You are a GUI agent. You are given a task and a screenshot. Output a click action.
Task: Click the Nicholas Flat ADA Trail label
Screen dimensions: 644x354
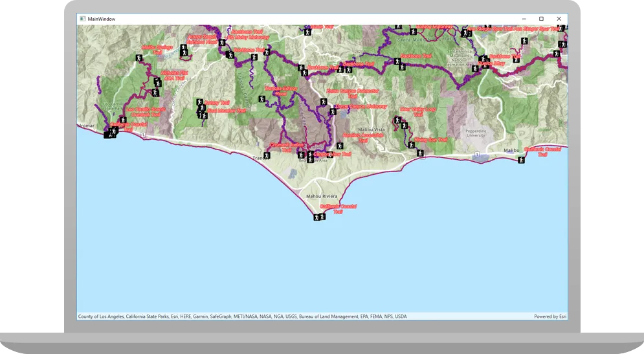(x=174, y=75)
